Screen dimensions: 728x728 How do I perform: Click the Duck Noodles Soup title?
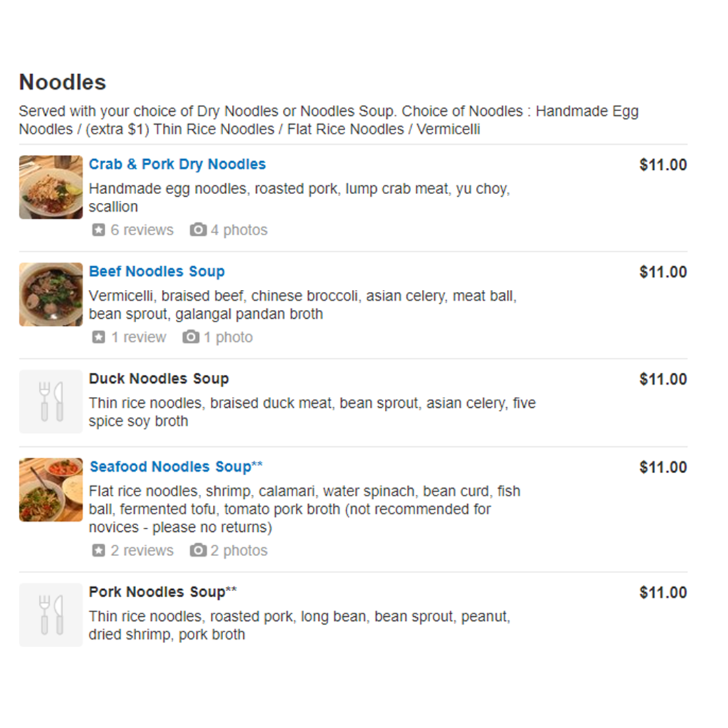[159, 378]
